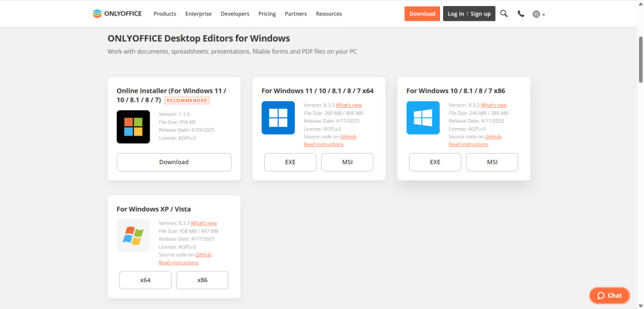644x309 pixels.
Task: Click "For Windows 10 / 8.1 / 8 / 7 x86" title
Action: tap(456, 90)
